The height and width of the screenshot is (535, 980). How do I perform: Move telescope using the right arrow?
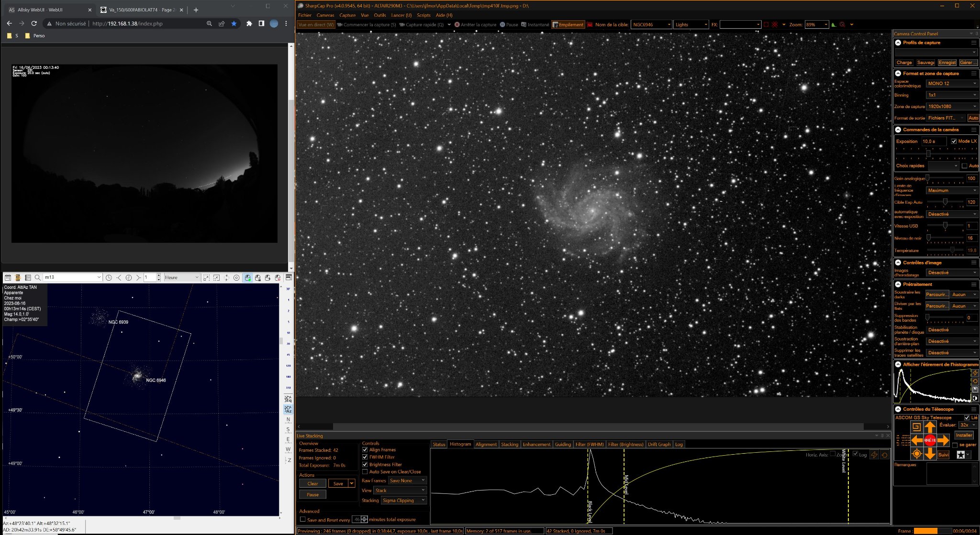[943, 440]
